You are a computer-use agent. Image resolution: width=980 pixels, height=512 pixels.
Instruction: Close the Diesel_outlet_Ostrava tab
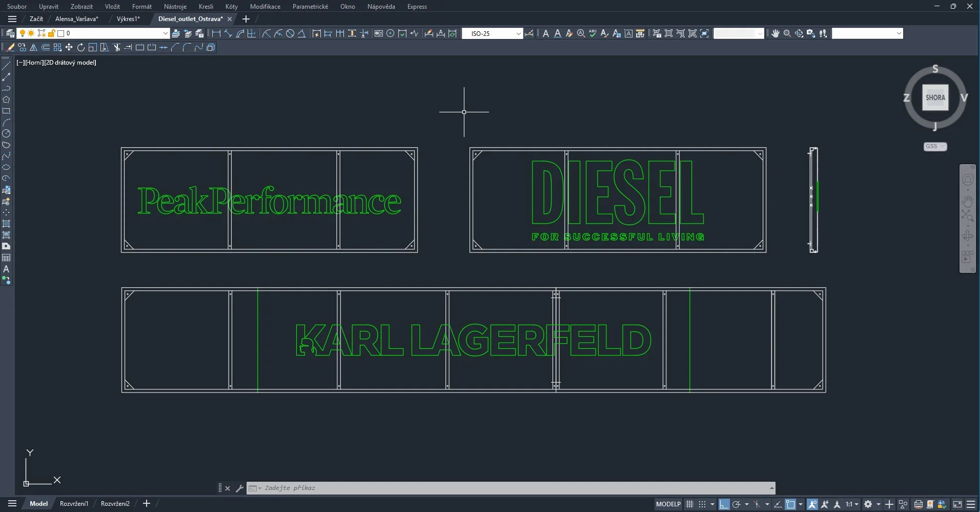230,19
